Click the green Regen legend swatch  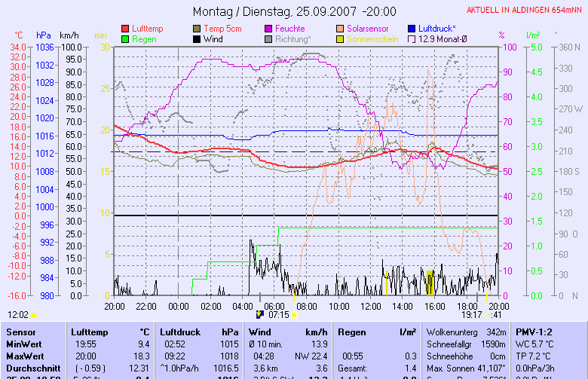coord(126,38)
